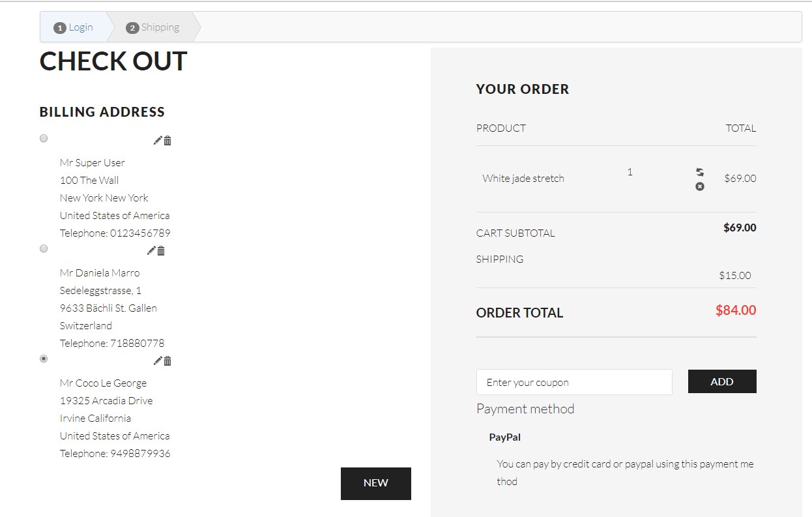Delete the Super User billing address
This screenshot has width=812, height=517.
coord(167,140)
